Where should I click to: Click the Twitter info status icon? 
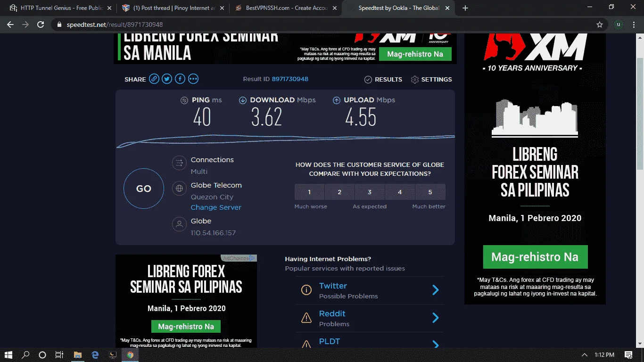pos(306,290)
